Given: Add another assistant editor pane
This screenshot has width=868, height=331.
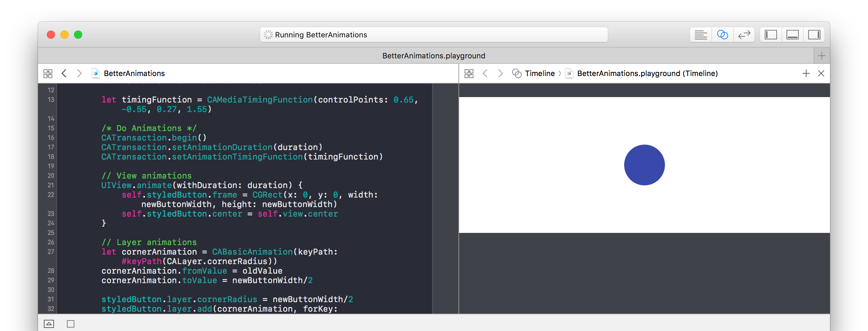Looking at the screenshot, I should pos(806,73).
